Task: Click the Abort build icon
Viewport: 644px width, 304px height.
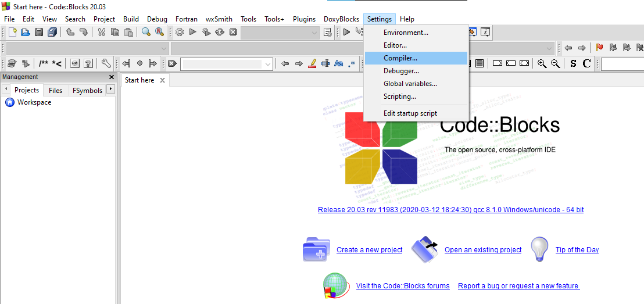Action: point(233,32)
